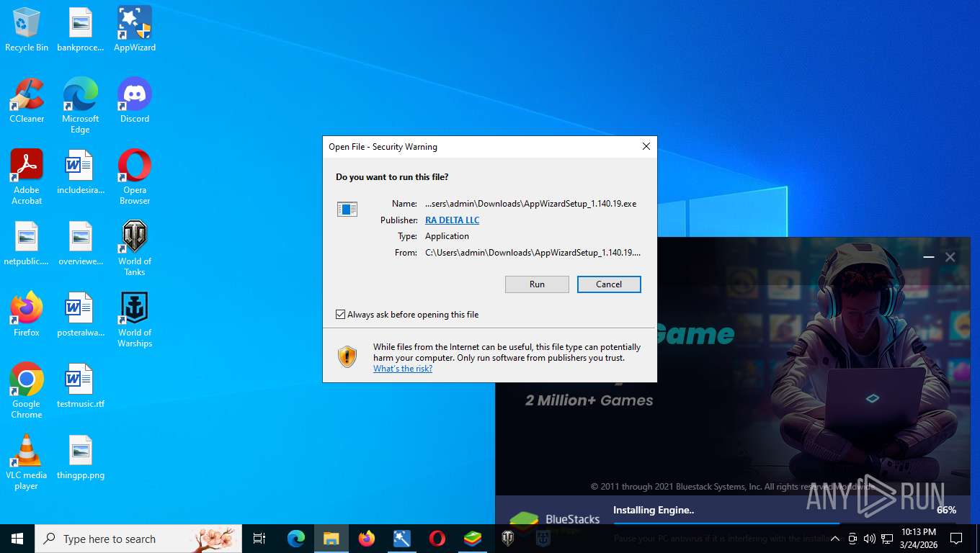This screenshot has height=553, width=980.
Task: Switch to AppWizard taskbar icon
Action: (x=402, y=538)
